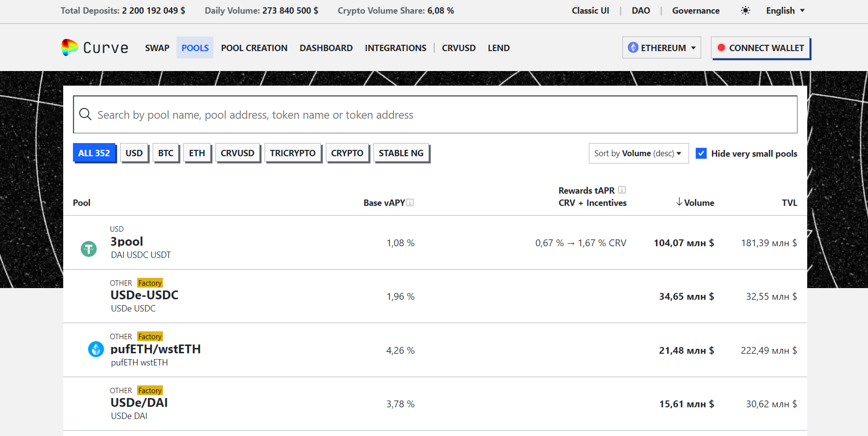Select the CRYPTO pool filter
This screenshot has width=868, height=436.
[x=347, y=153]
